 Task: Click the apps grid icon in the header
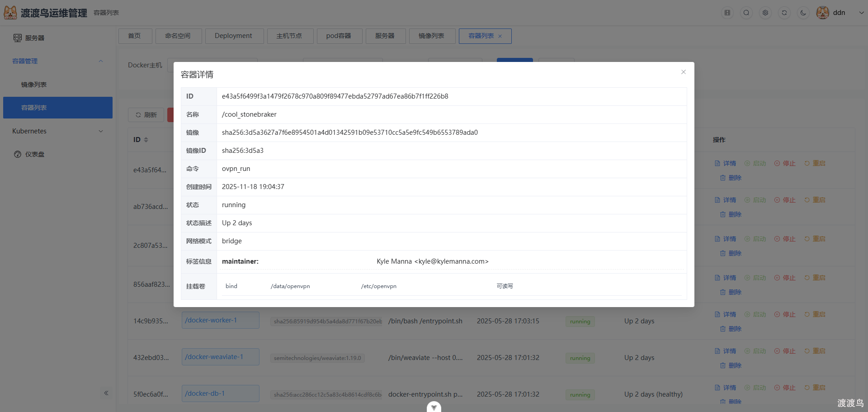[x=727, y=13]
